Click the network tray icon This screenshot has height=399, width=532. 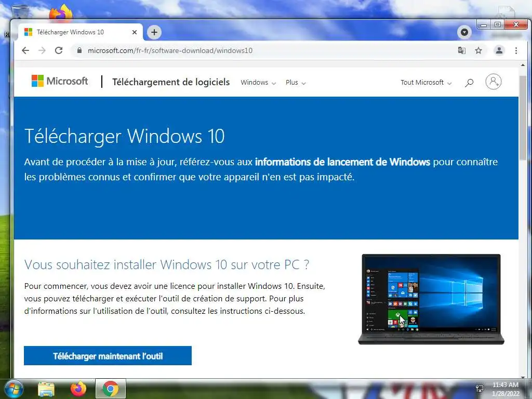(x=480, y=389)
